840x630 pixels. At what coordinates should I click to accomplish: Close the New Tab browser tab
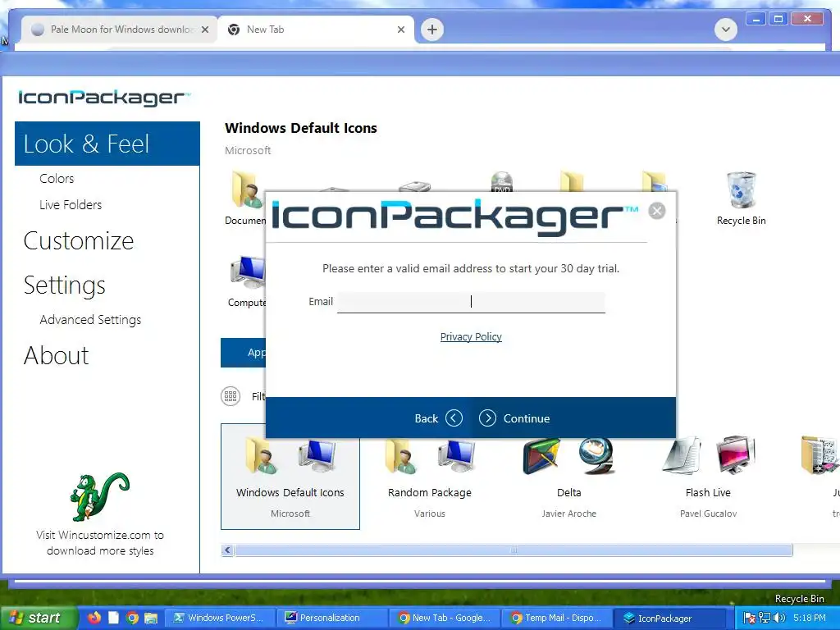400,30
